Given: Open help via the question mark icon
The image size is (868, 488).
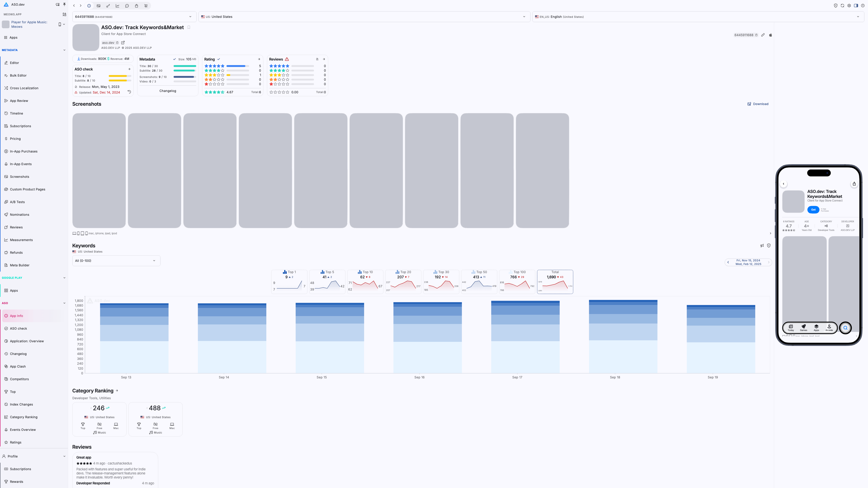Looking at the screenshot, I should click(x=863, y=6).
